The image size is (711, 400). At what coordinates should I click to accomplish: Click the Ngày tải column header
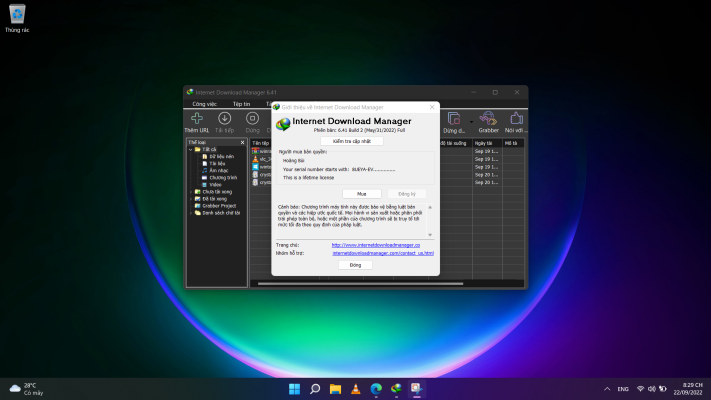point(484,143)
